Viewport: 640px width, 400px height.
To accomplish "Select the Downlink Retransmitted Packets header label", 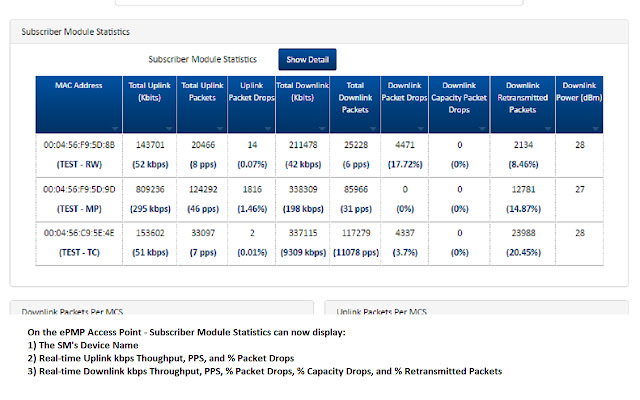I will (x=522, y=98).
